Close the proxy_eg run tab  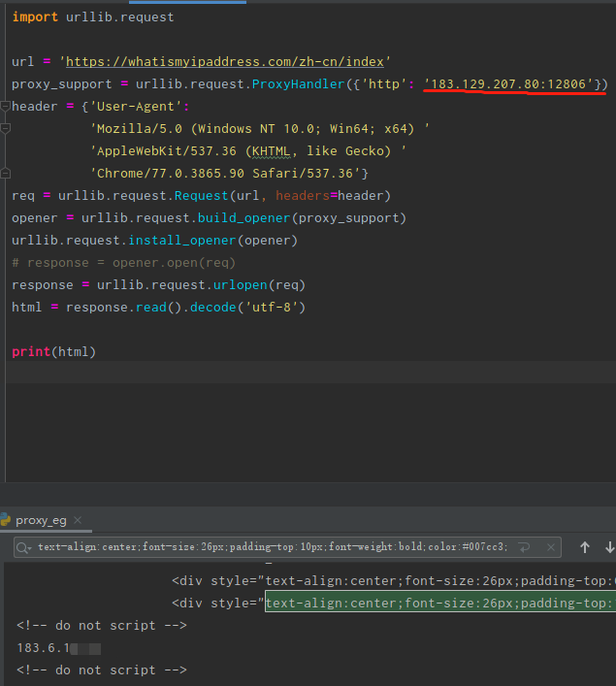pos(78,521)
